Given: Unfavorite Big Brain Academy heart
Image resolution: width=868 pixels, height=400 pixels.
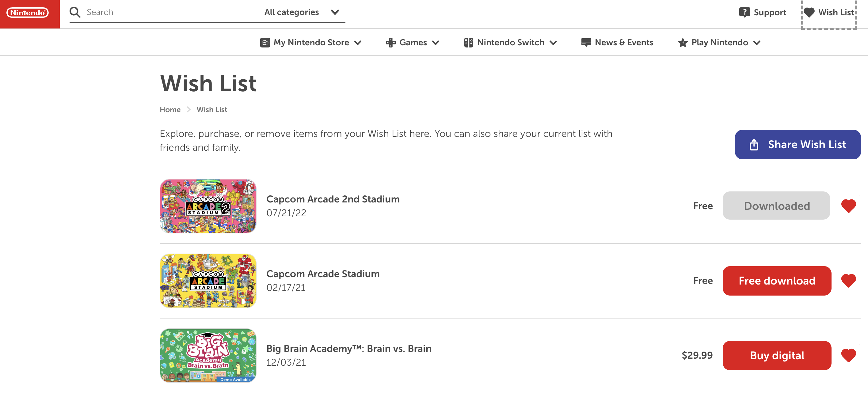Looking at the screenshot, I should pyautogui.click(x=848, y=355).
